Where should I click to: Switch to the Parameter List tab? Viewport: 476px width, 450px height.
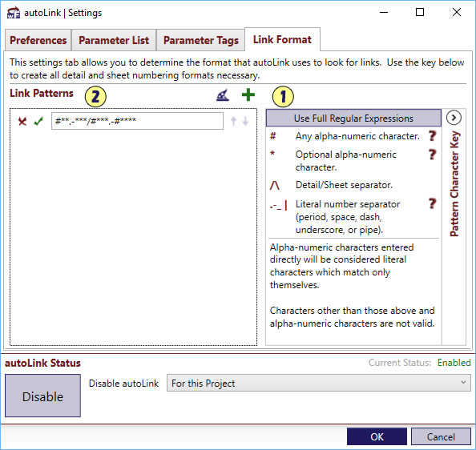[x=114, y=40]
